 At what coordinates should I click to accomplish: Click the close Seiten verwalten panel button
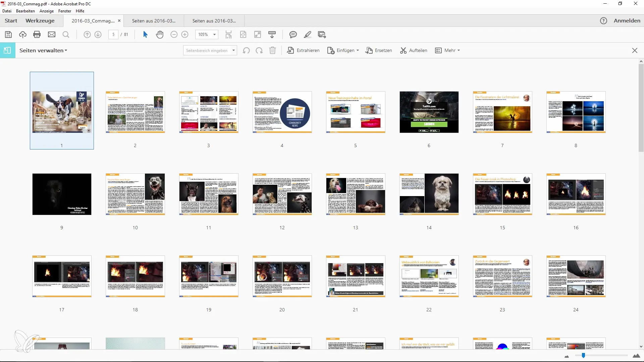pyautogui.click(x=635, y=50)
